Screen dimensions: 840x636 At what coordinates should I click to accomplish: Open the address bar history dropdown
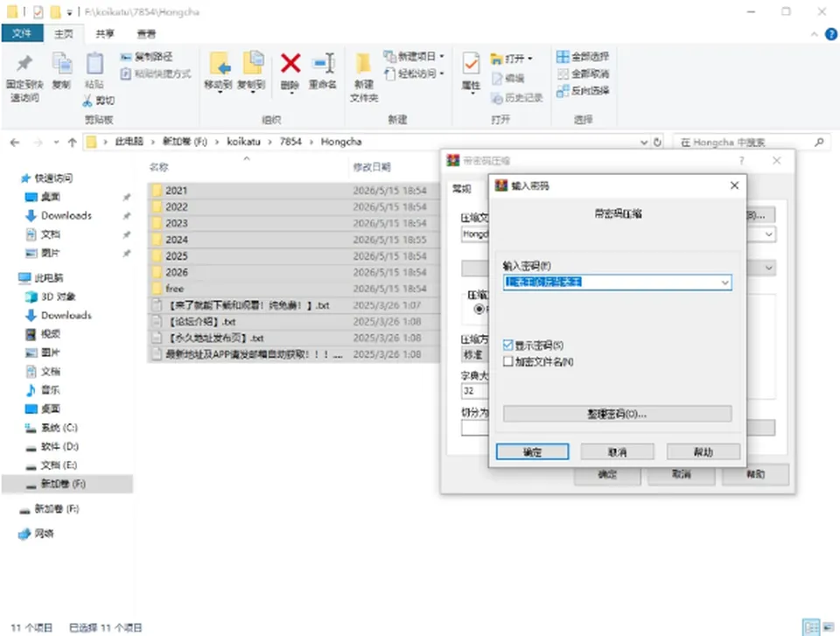pyautogui.click(x=644, y=143)
